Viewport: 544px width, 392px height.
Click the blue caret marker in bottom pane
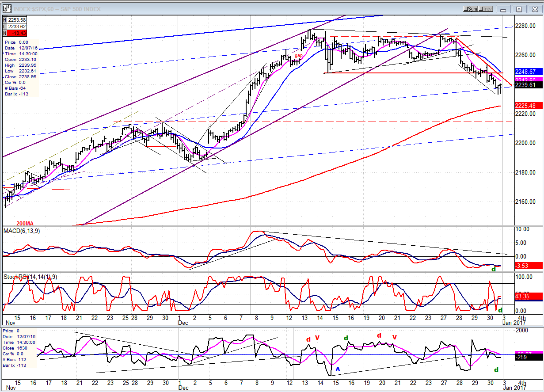[x=338, y=369]
